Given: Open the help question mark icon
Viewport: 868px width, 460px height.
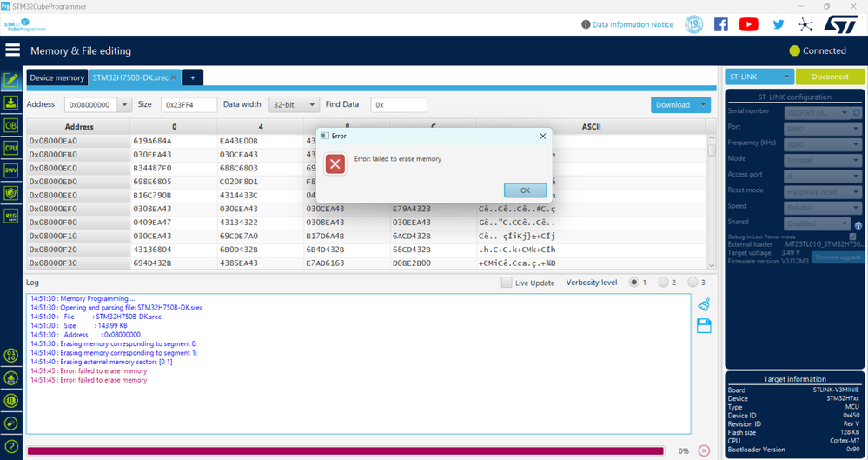Looking at the screenshot, I should point(11,446).
